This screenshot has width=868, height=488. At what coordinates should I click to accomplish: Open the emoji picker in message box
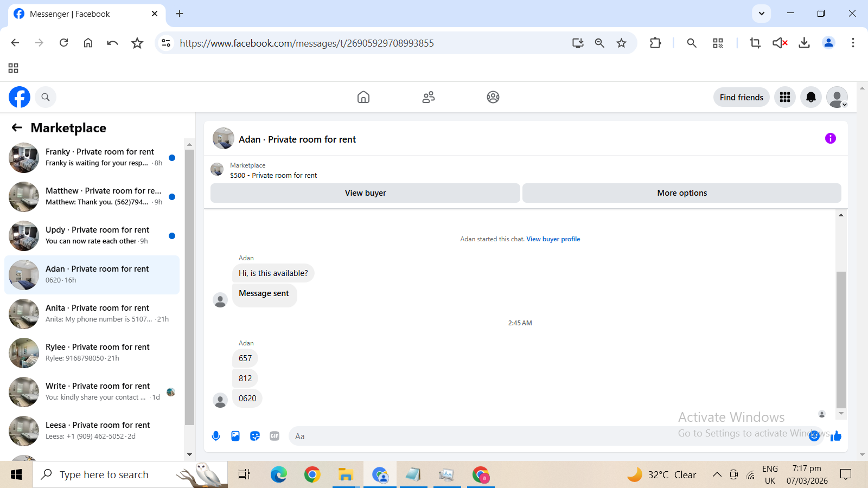coord(814,436)
